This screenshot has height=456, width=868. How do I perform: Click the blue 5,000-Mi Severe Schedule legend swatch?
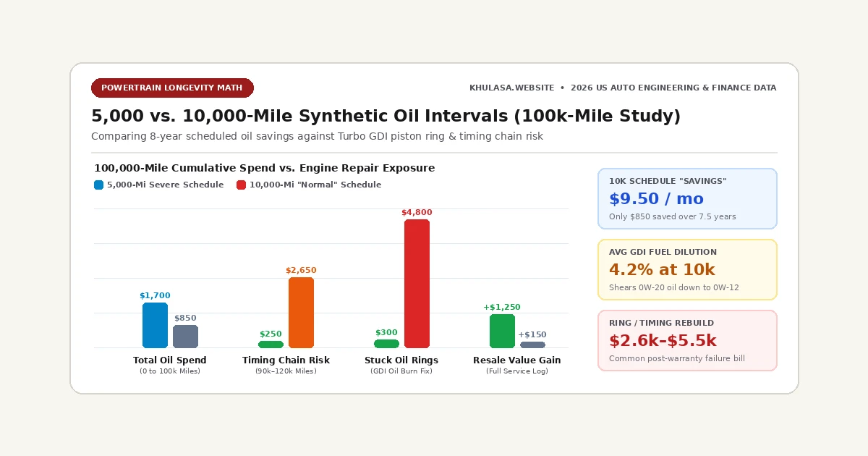(x=99, y=185)
